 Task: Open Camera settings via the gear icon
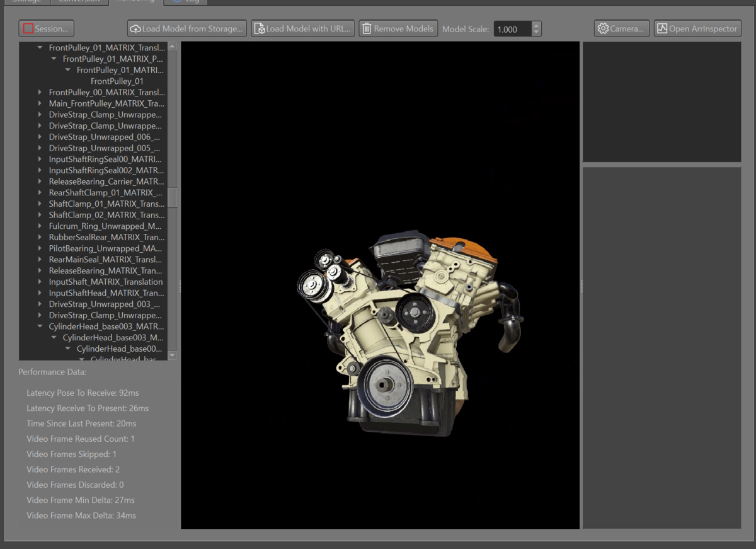(x=603, y=28)
